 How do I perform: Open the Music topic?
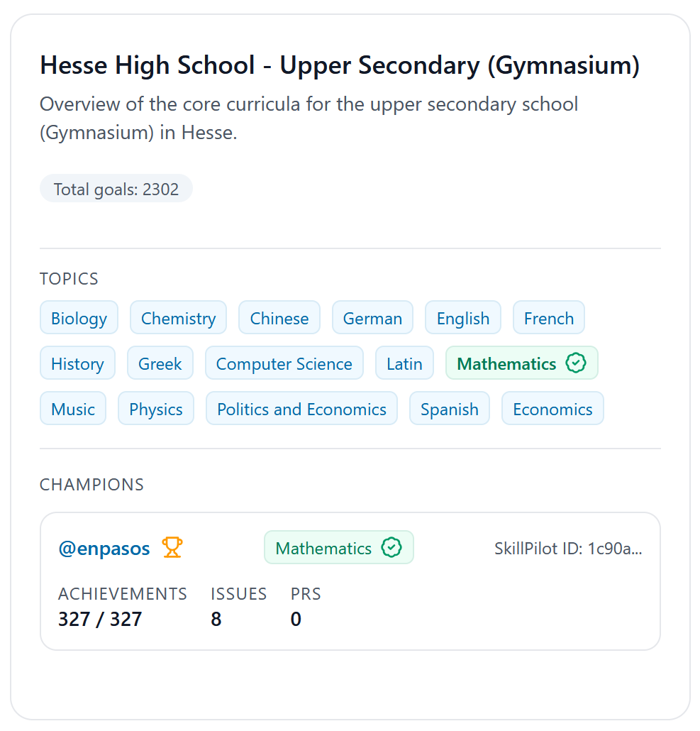[x=73, y=409]
